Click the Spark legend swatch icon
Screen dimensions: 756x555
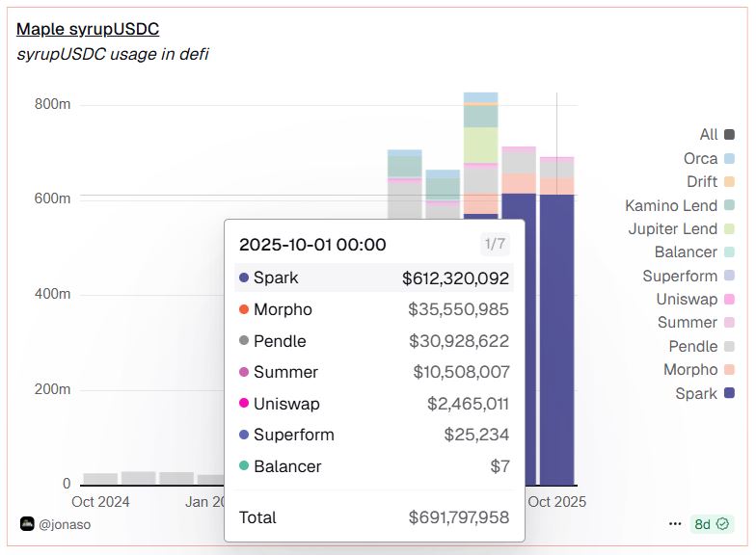coord(729,393)
